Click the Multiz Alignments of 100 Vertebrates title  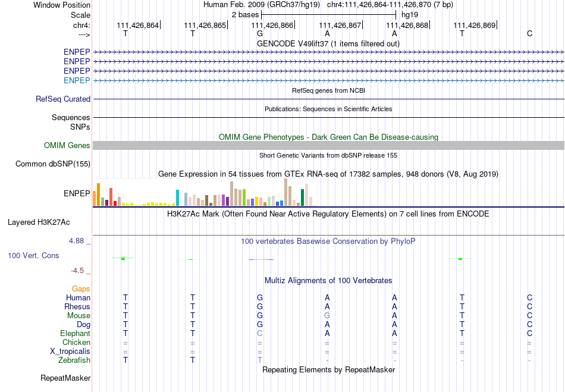[328, 281]
